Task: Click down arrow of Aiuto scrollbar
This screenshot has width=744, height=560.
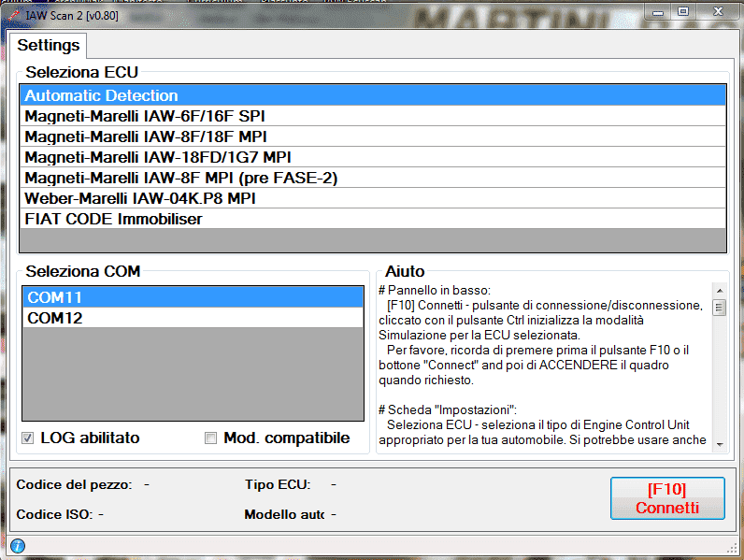Action: (x=720, y=444)
